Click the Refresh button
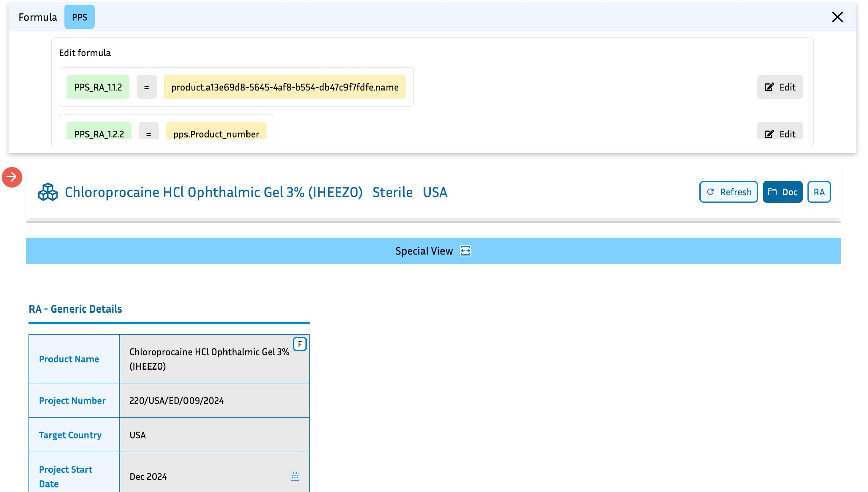The width and height of the screenshot is (868, 492). coord(728,192)
